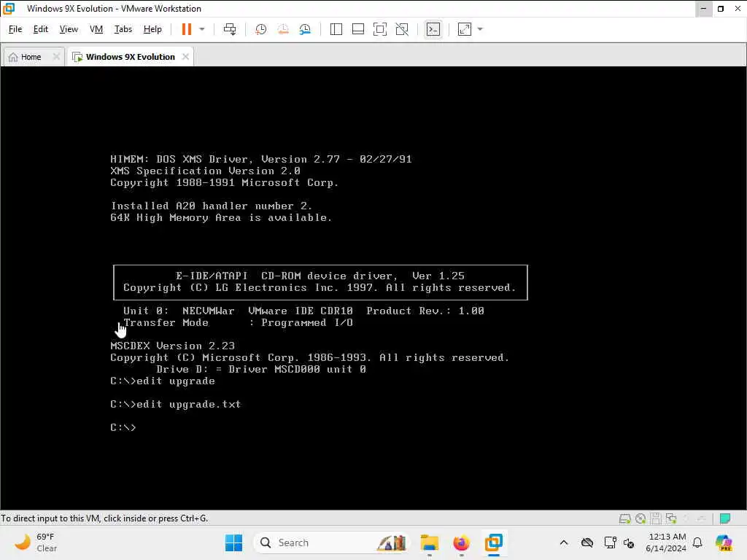Open the Edit menu

point(41,29)
